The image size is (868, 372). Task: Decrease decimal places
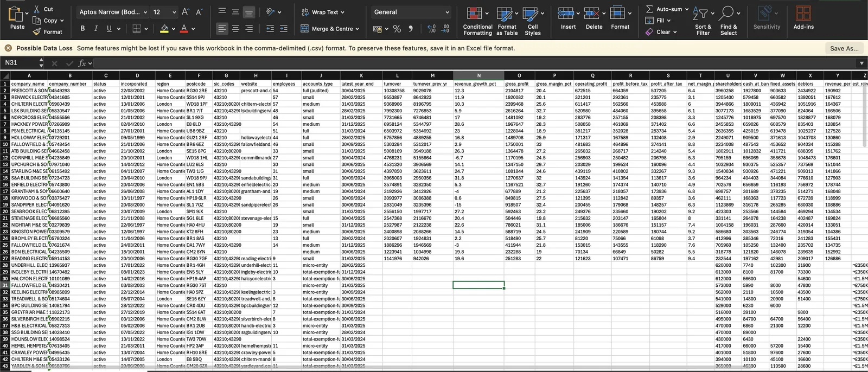click(445, 29)
